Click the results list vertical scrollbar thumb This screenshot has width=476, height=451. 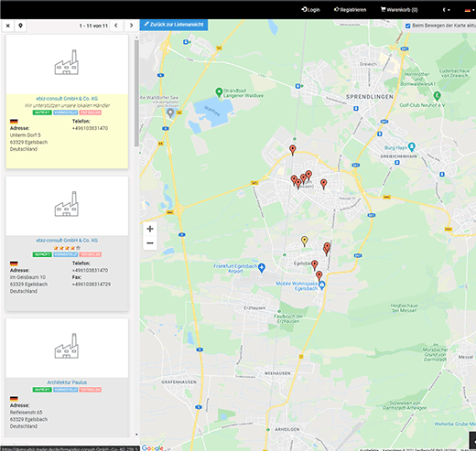136,93
